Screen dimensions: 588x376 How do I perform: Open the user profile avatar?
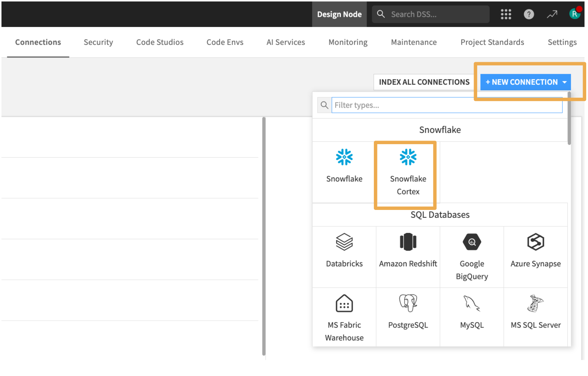click(575, 14)
